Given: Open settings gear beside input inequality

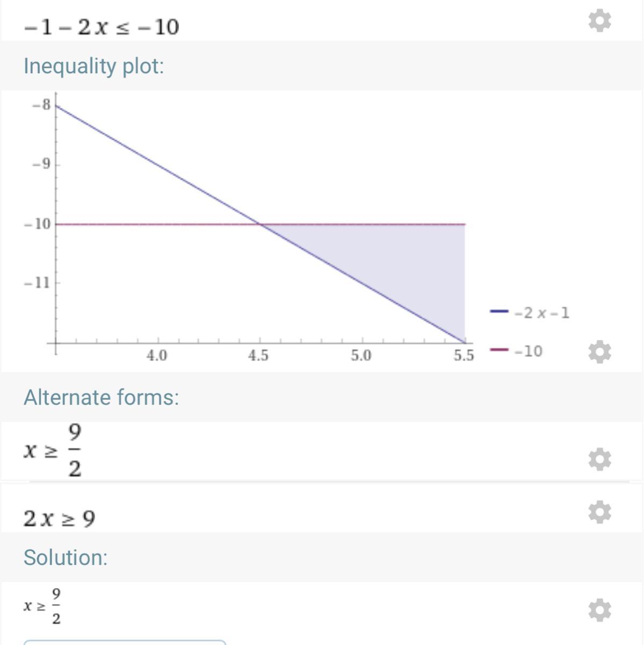Looking at the screenshot, I should pyautogui.click(x=599, y=20).
